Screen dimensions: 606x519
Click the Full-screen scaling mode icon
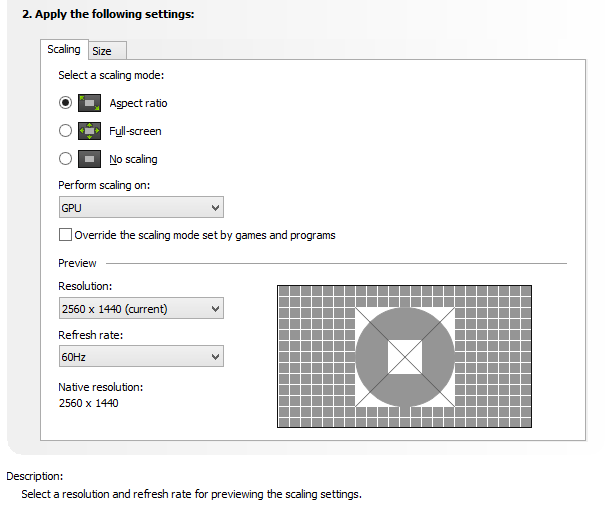click(x=90, y=131)
